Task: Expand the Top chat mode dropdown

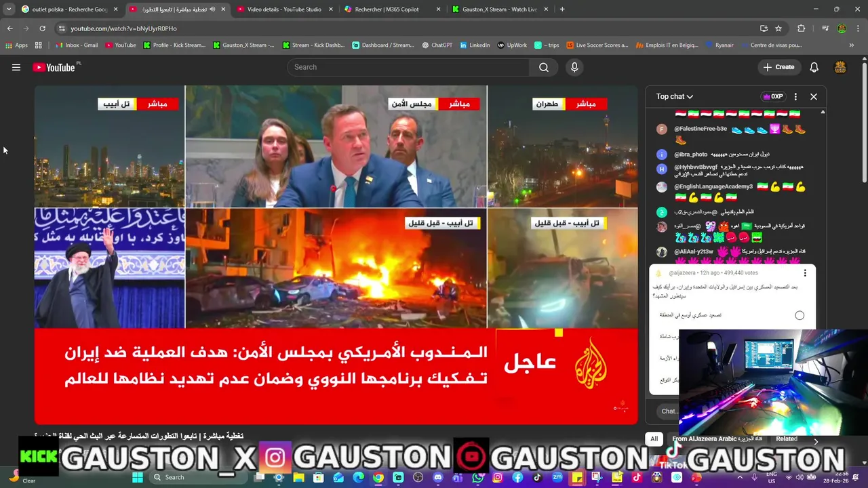Action: pos(675,96)
